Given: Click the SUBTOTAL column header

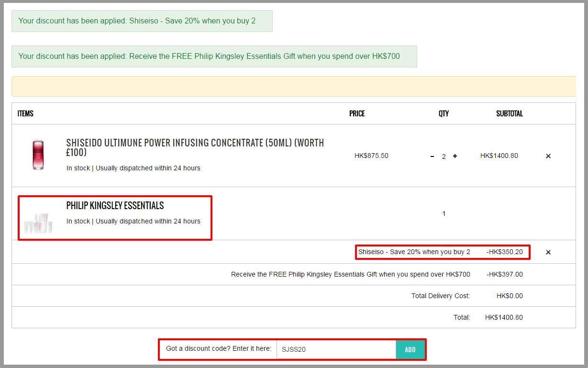Looking at the screenshot, I should click(x=510, y=113).
